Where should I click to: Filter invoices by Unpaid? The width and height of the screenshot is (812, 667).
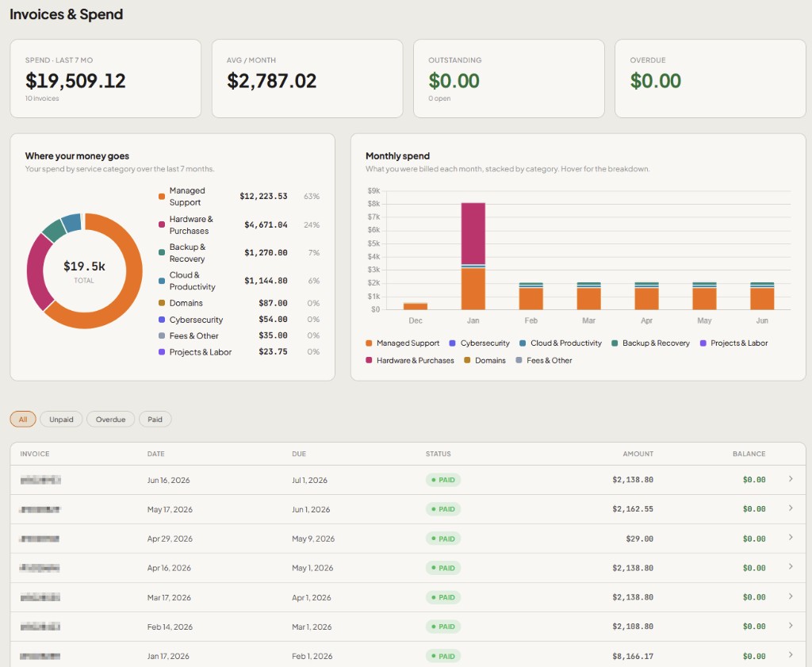pyautogui.click(x=61, y=419)
